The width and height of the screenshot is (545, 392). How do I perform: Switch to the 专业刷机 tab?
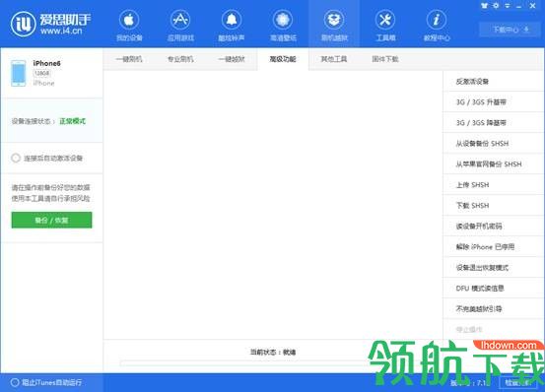pos(180,59)
